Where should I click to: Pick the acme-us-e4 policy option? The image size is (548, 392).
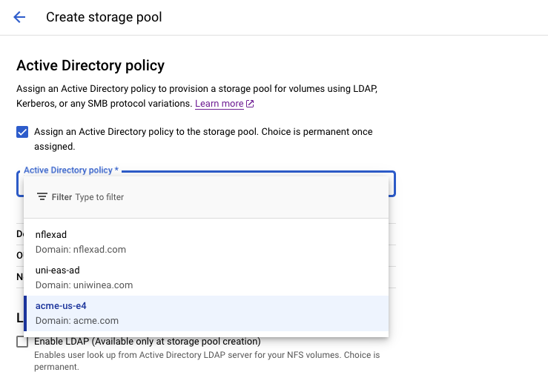pyautogui.click(x=61, y=305)
